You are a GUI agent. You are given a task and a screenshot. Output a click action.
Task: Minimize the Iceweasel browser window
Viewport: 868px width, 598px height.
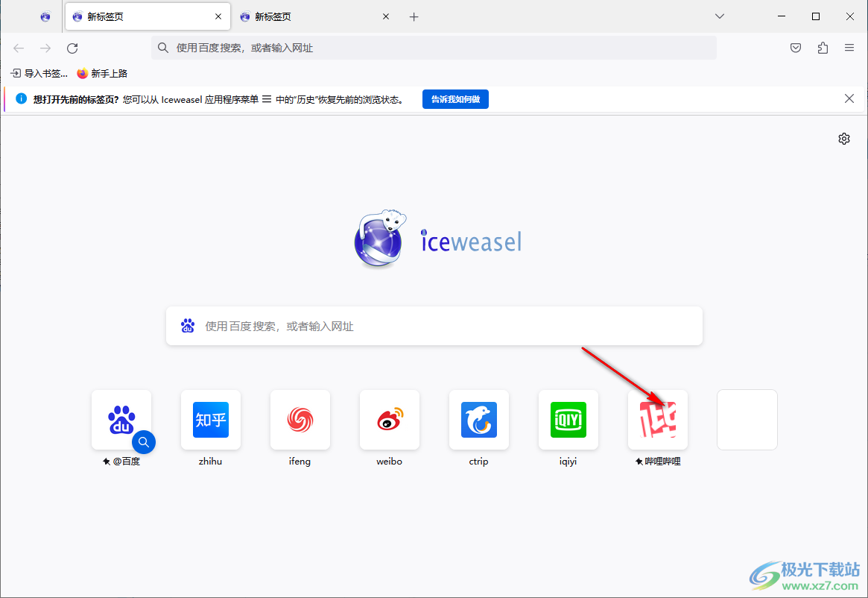coord(782,16)
